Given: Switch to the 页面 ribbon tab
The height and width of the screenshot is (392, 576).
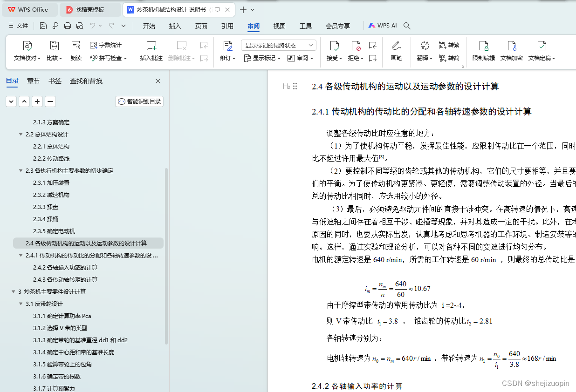Looking at the screenshot, I should (201, 26).
